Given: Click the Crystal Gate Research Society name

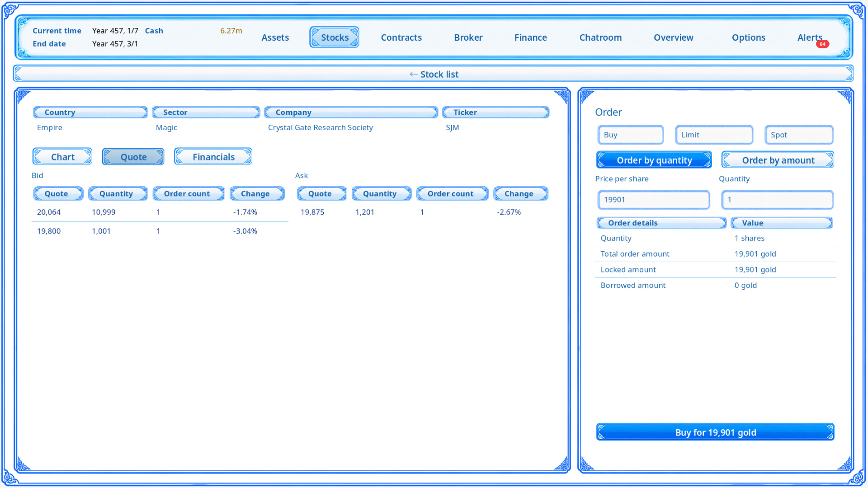Looking at the screenshot, I should click(x=320, y=127).
